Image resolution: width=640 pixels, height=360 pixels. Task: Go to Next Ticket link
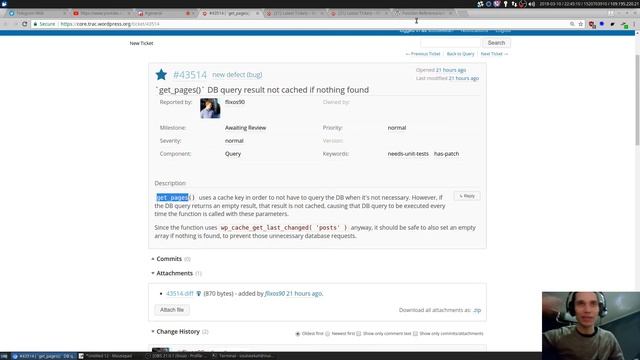tap(494, 54)
